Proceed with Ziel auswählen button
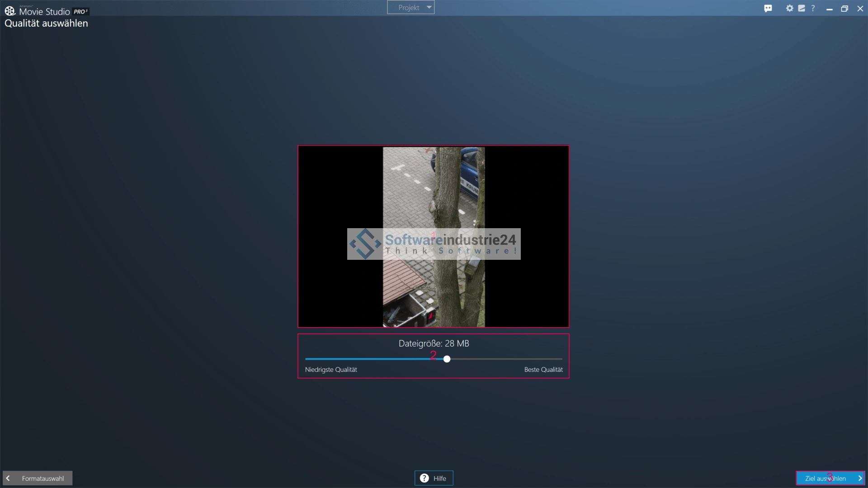Image resolution: width=868 pixels, height=488 pixels. coord(825,478)
